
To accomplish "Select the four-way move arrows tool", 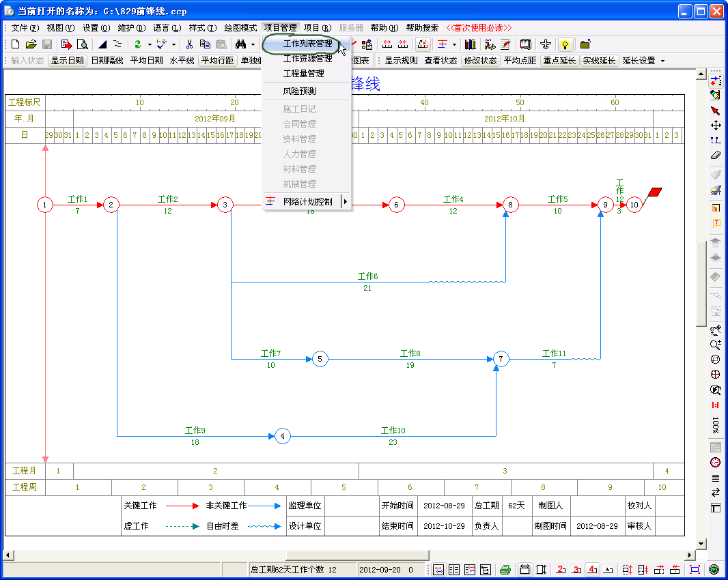I will point(716,126).
